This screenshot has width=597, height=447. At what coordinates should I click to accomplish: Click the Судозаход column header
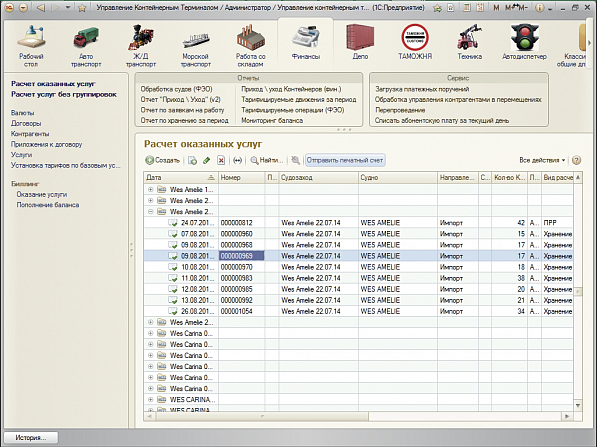click(318, 177)
